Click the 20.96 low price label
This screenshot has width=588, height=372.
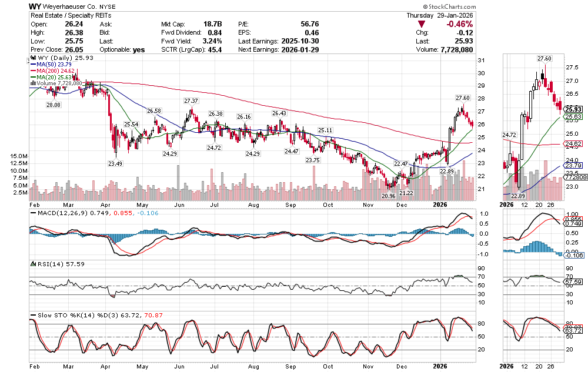click(388, 196)
